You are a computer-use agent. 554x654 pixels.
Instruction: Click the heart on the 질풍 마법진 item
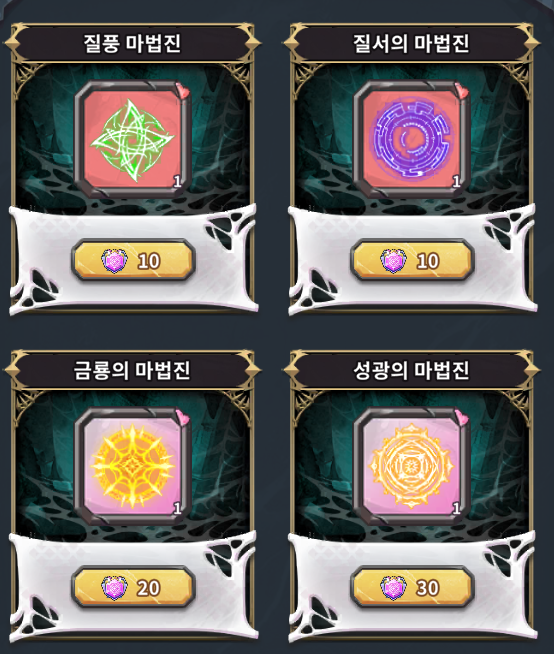tap(182, 90)
